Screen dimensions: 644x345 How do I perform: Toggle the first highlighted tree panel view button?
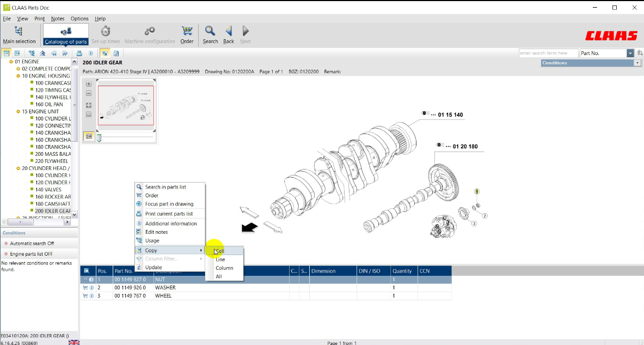6,53
